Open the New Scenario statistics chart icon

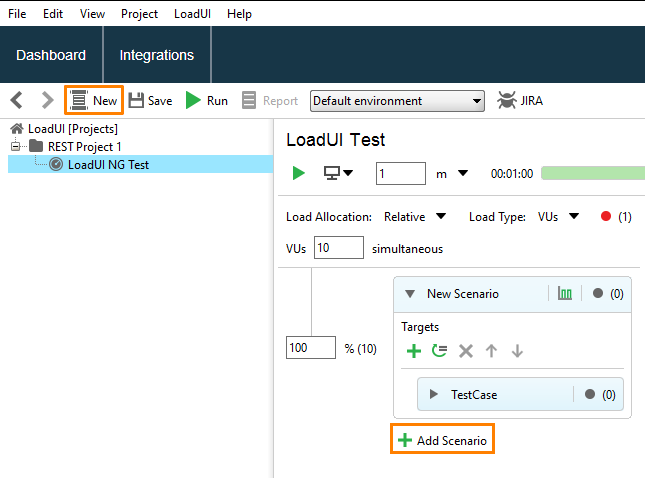(x=565, y=293)
